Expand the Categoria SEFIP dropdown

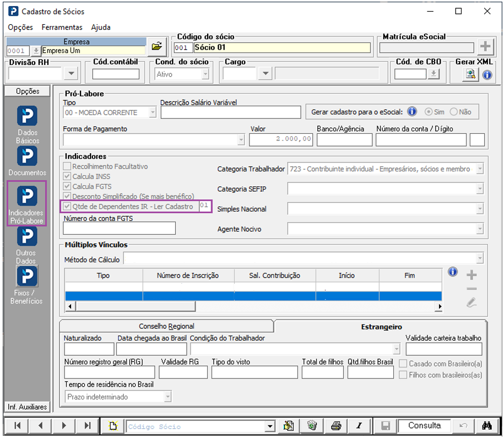click(480, 190)
